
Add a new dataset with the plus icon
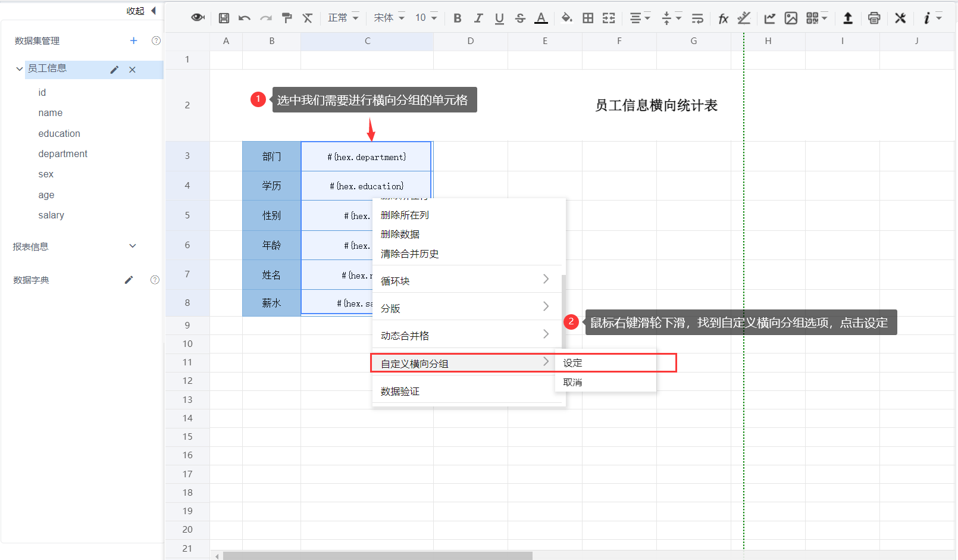pos(133,40)
